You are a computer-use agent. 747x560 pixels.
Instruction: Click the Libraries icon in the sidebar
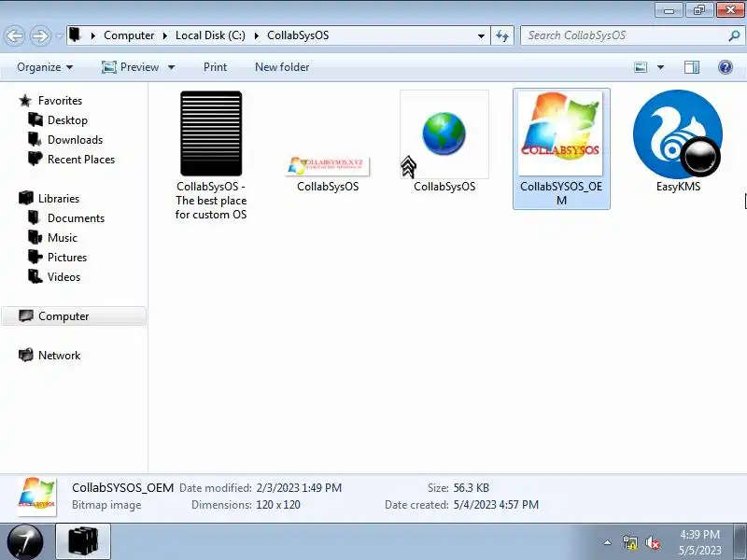coord(26,198)
